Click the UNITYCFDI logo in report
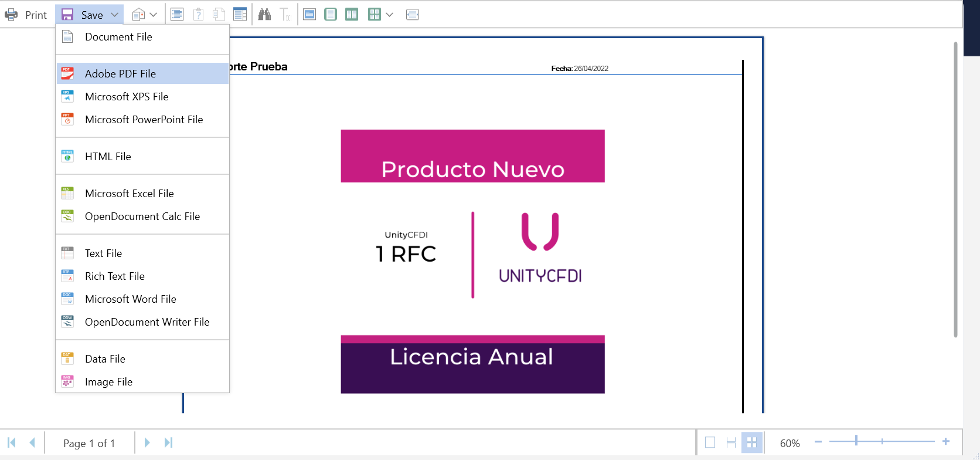The width and height of the screenshot is (980, 460). (540, 248)
